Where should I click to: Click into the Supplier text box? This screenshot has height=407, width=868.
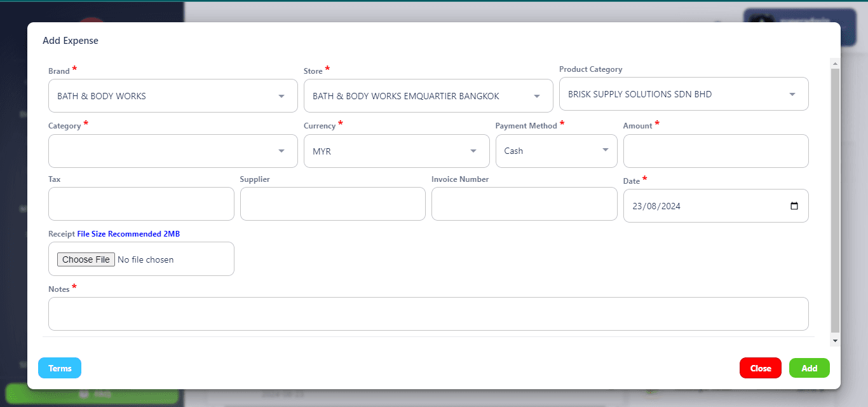[332, 204]
